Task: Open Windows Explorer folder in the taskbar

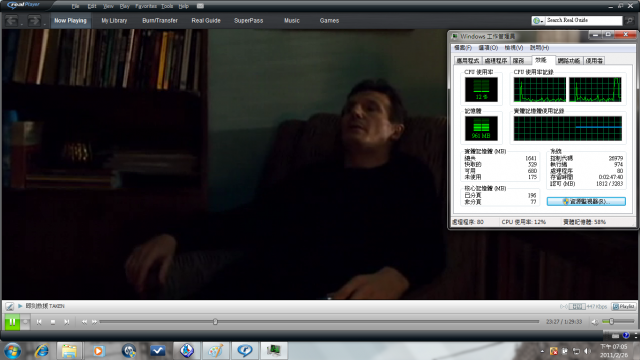Action: click(69, 351)
